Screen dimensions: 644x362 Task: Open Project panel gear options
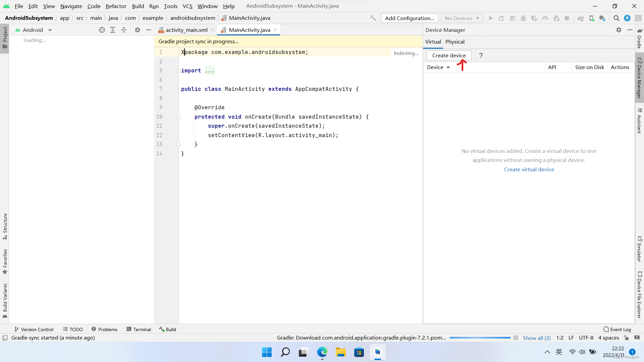pyautogui.click(x=138, y=30)
